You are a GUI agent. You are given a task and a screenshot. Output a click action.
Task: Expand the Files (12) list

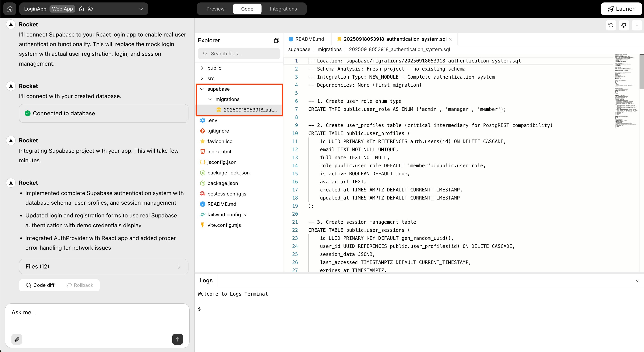104,266
